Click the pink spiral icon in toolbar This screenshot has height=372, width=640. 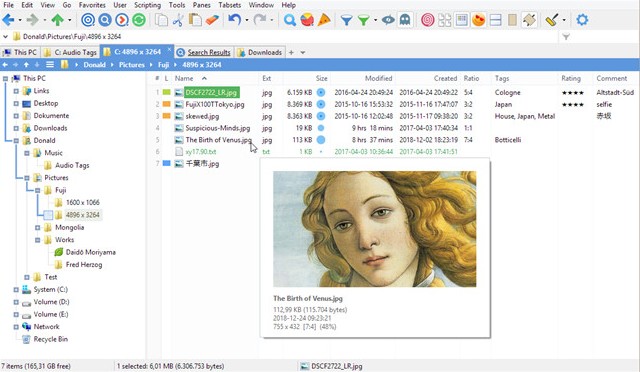(427, 20)
